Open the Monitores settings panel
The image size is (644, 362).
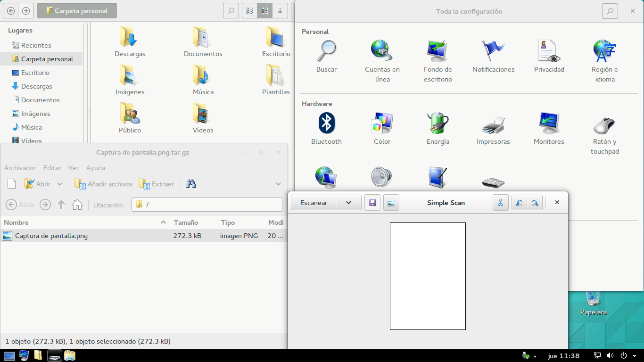(x=549, y=128)
